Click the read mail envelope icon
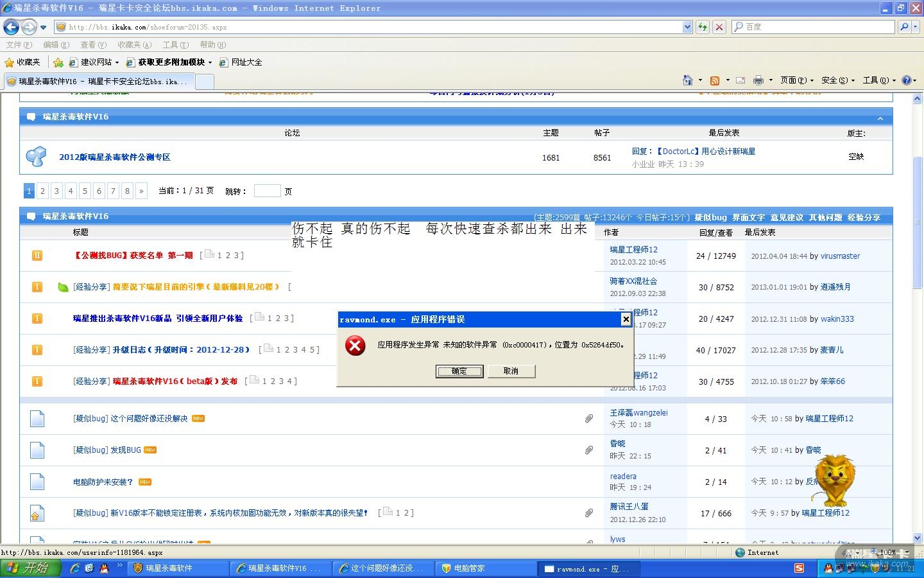The height and width of the screenshot is (578, 924). pyautogui.click(x=740, y=80)
